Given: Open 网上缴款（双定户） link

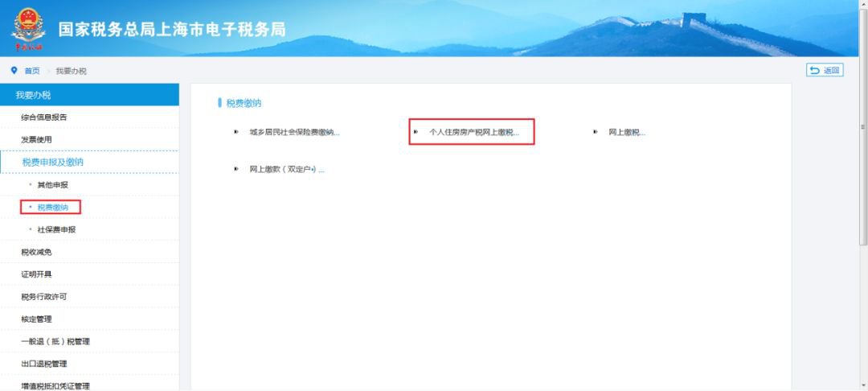Looking at the screenshot, I should point(286,170).
